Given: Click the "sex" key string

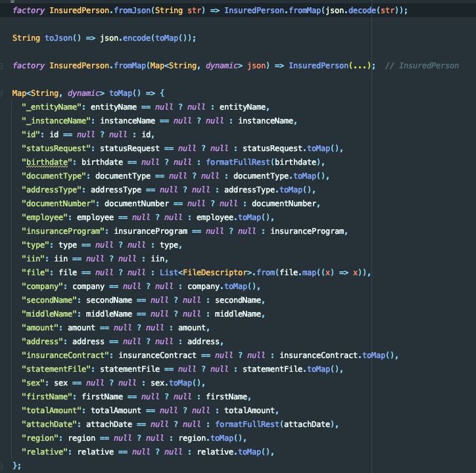Looking at the screenshot, I should pyautogui.click(x=33, y=383).
